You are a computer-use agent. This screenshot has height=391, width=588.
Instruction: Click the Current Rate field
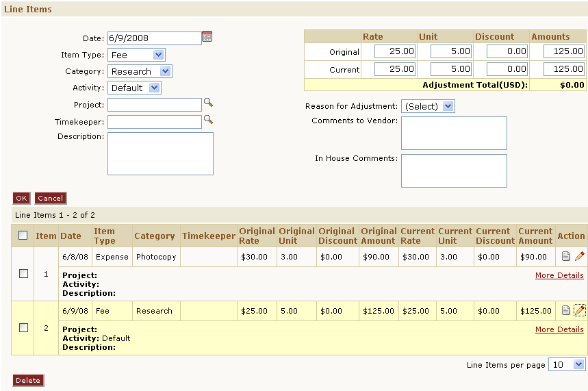(x=395, y=69)
